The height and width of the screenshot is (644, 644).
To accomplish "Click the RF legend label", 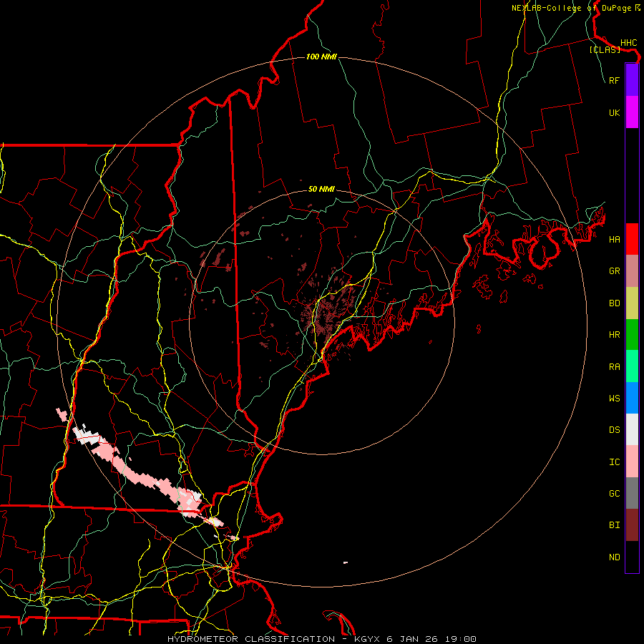I will click(x=614, y=80).
